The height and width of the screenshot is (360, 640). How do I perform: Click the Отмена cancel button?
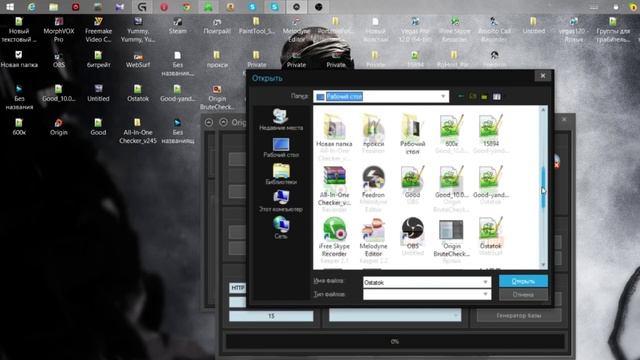pos(523,294)
